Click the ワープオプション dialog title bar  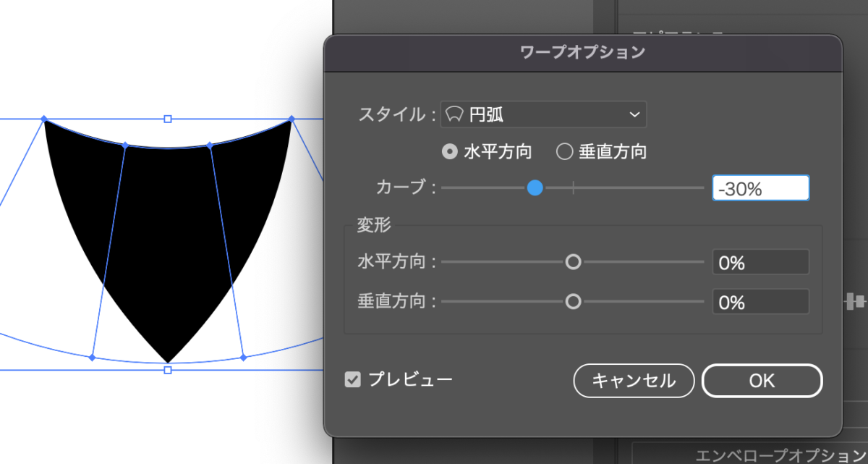[582, 51]
